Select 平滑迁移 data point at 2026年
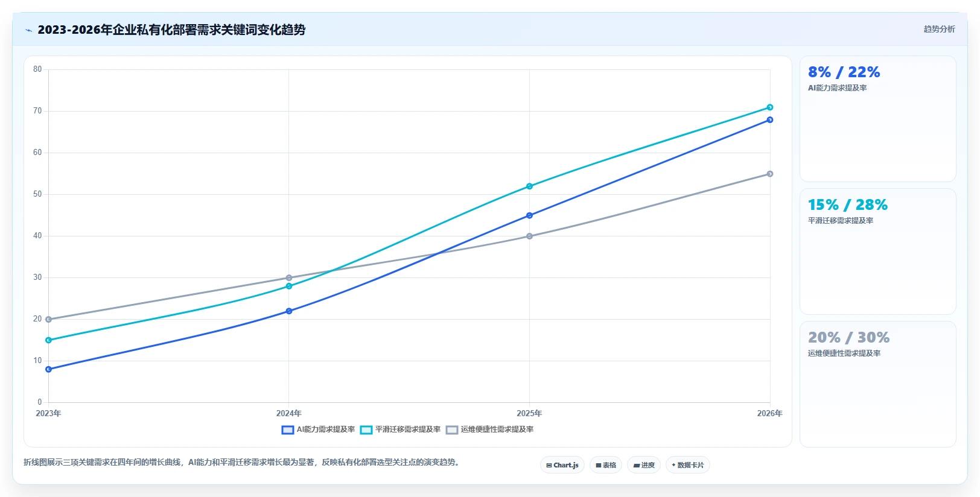 point(770,107)
